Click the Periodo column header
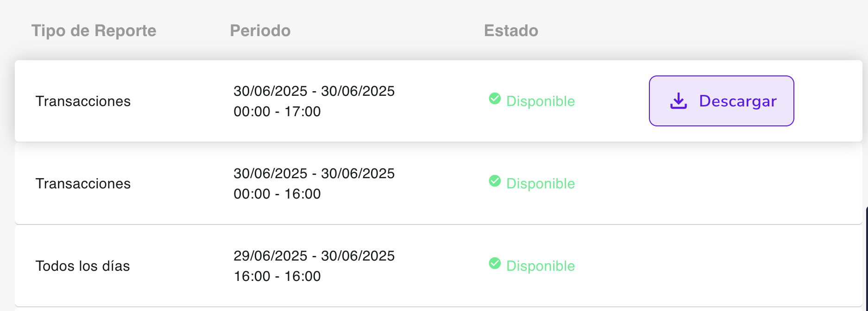 pos(260,31)
